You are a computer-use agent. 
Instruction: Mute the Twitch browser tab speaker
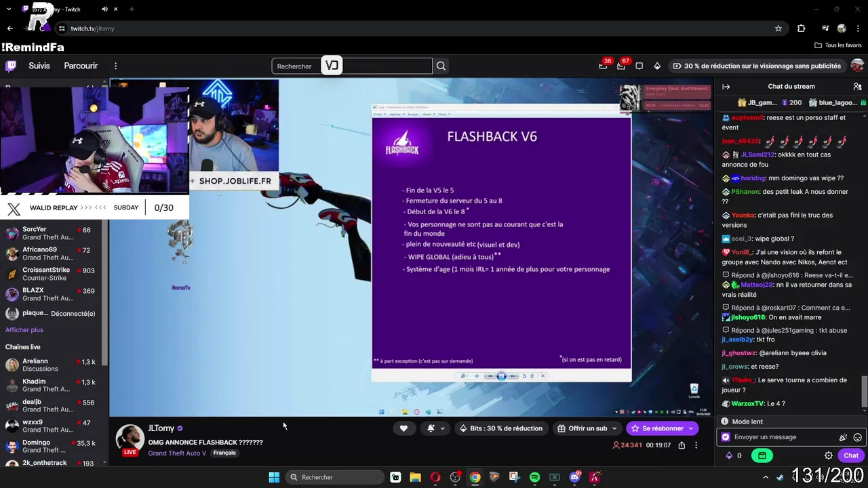pos(104,9)
